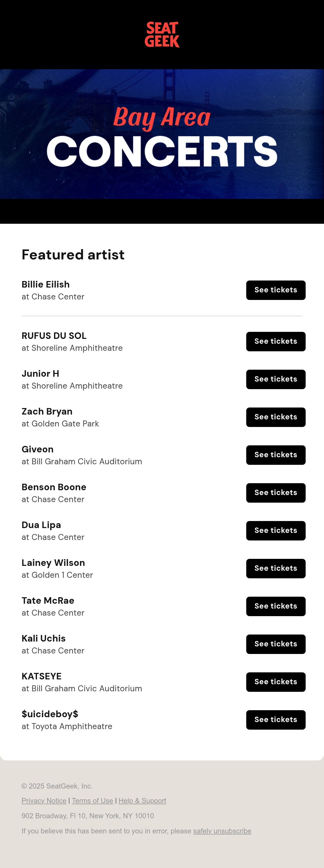
Task: Open the Bay Area Concerts banner image
Action: click(162, 134)
